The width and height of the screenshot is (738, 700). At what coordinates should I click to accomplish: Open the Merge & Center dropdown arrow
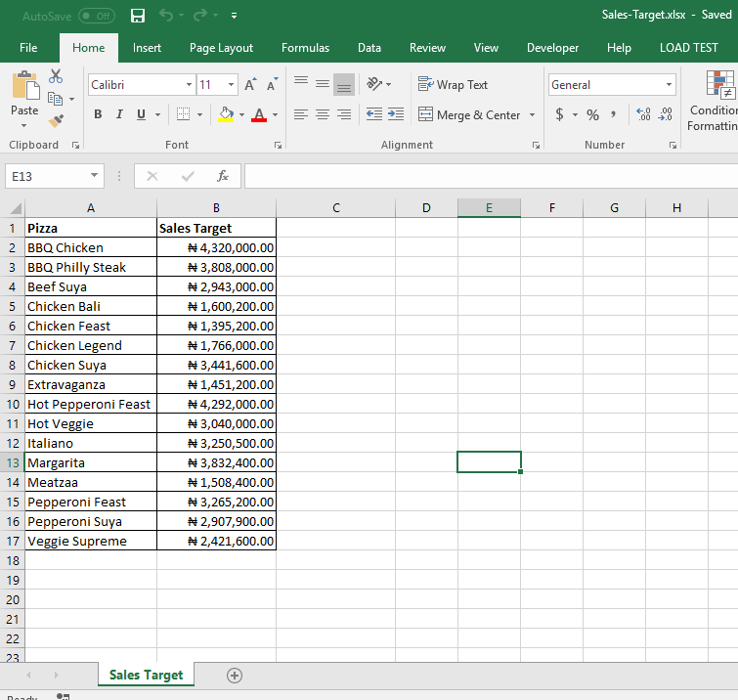pos(532,114)
